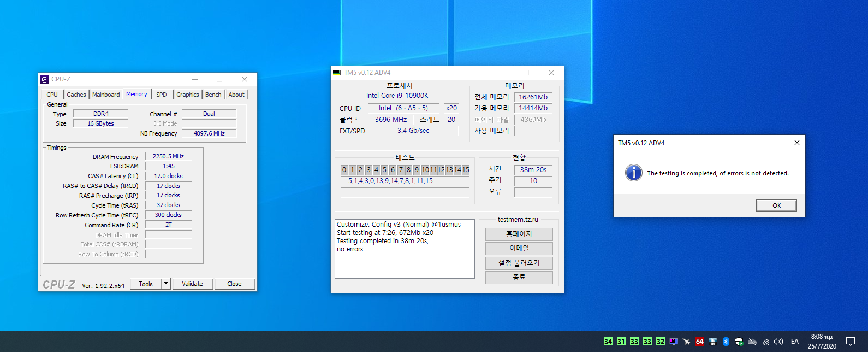This screenshot has width=868, height=353.
Task: Click the CAS# Latency value 17.0 clocks
Action: coord(168,176)
